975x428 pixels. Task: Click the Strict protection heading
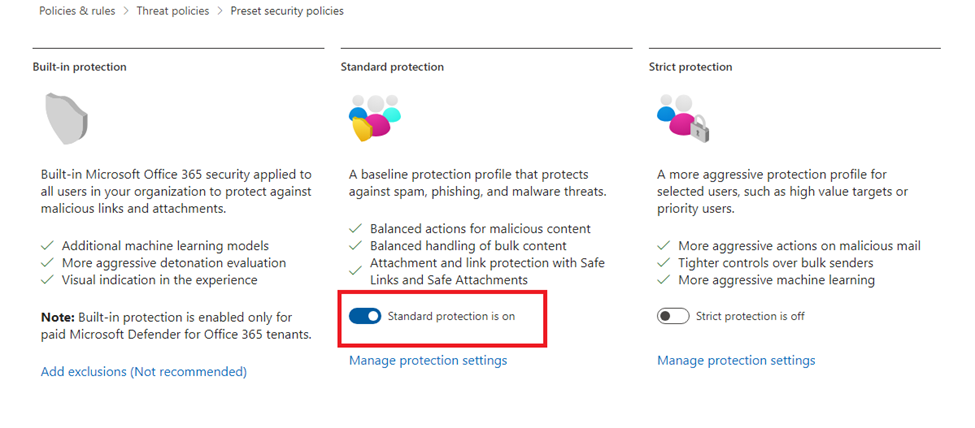coord(690,67)
